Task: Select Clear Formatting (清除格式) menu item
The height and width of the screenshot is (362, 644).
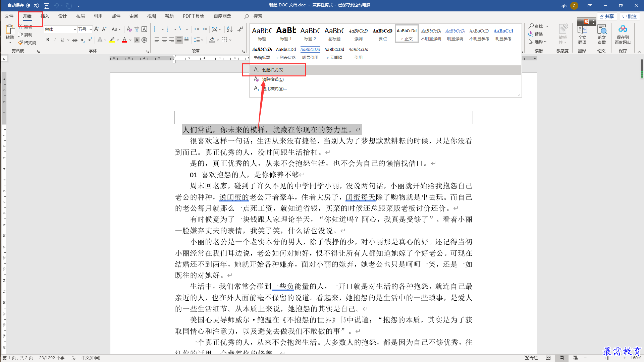Action: point(385,79)
